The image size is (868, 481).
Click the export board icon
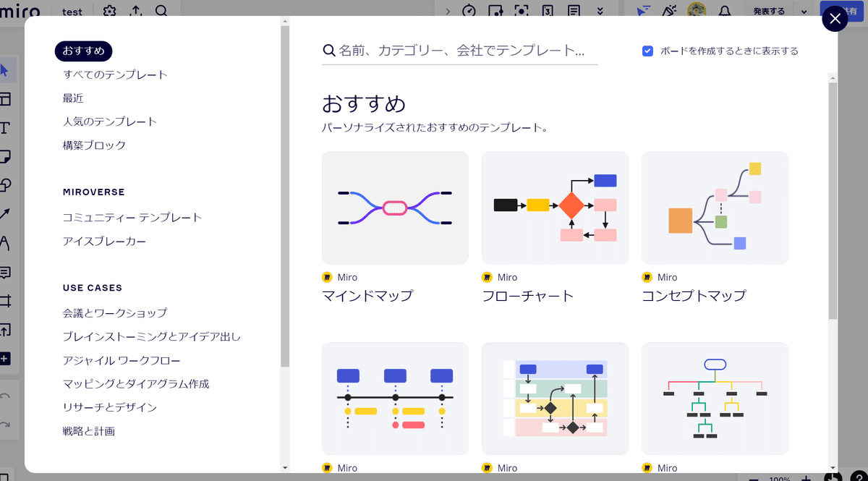click(135, 11)
